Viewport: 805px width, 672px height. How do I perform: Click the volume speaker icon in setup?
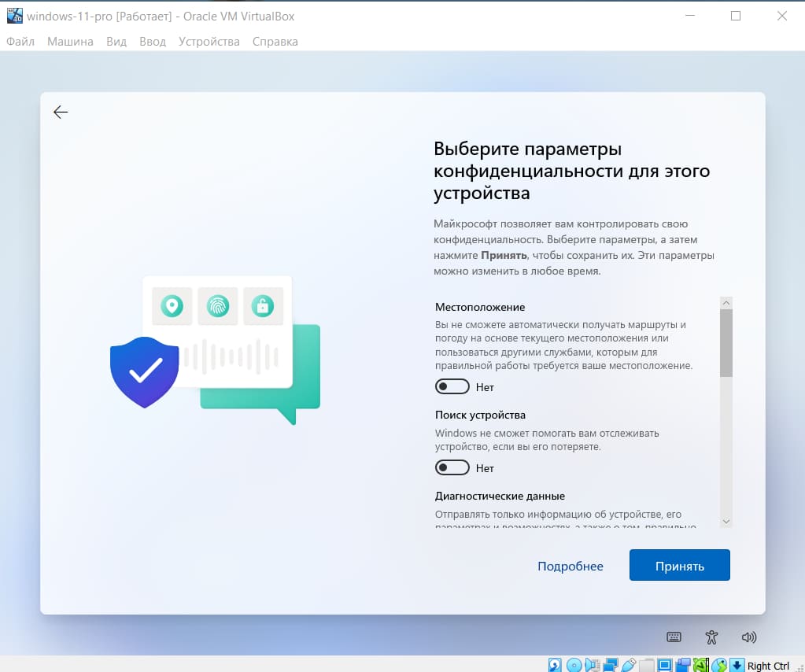coord(749,637)
